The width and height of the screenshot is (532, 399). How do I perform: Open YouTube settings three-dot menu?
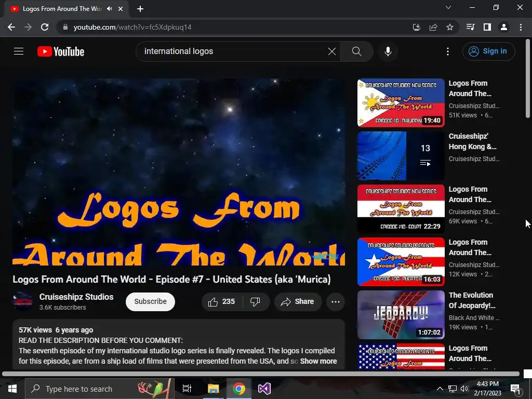447,51
